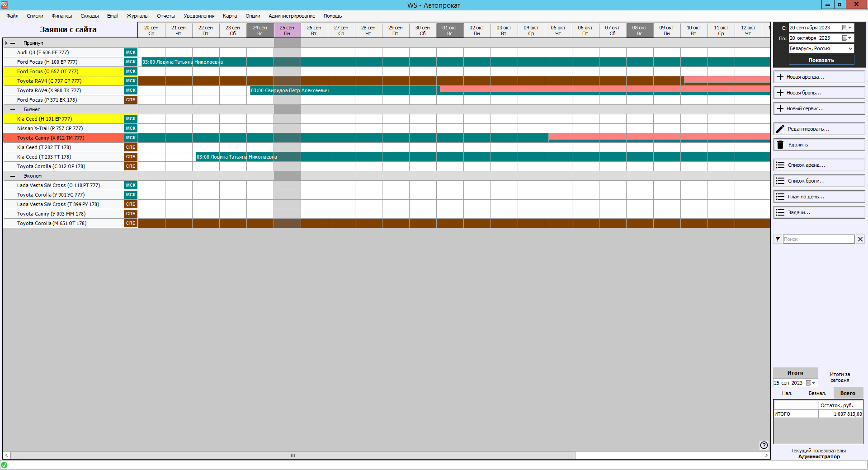The height and width of the screenshot is (470, 868).
Task: Click into the Поиск search field
Action: 818,239
